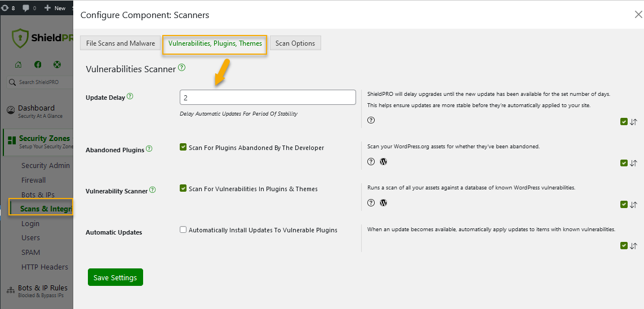Focus the Update Delay number field
Viewport: 644px width, 309px height.
pyautogui.click(x=268, y=98)
